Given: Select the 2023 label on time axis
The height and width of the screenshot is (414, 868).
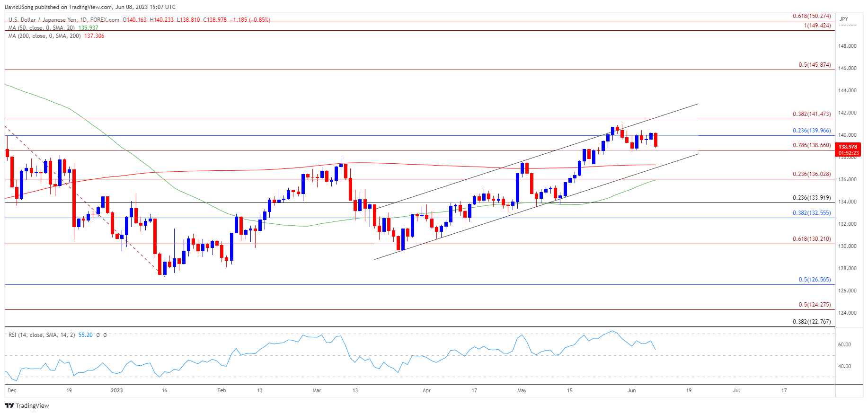Looking at the screenshot, I should pyautogui.click(x=116, y=390).
